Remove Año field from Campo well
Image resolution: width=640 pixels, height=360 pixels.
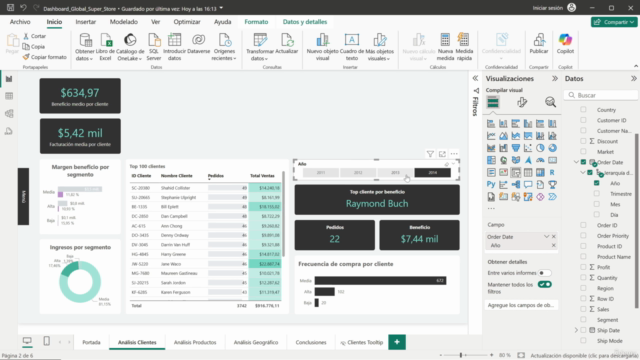coord(553,245)
